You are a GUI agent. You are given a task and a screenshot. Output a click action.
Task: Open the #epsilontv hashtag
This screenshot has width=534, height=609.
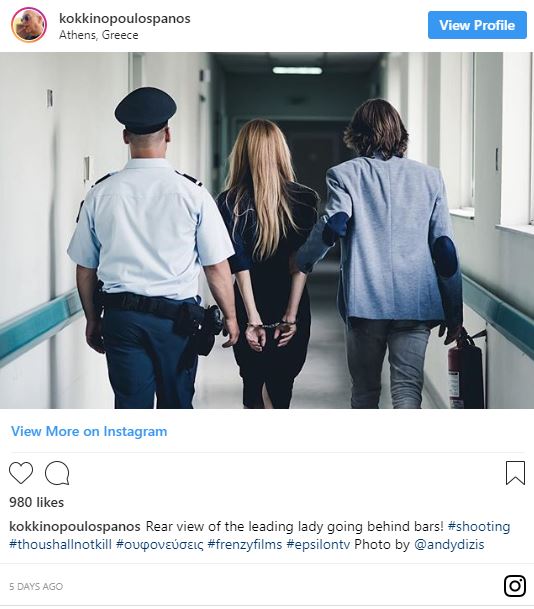point(318,545)
